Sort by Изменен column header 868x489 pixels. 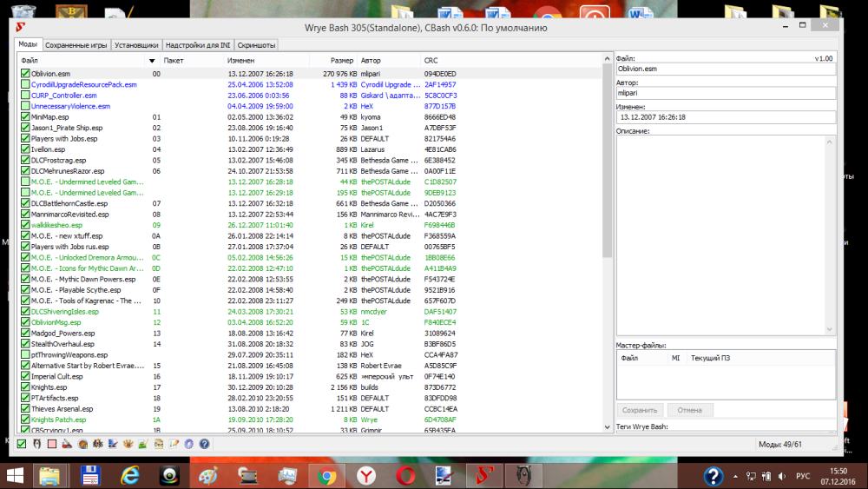[266, 60]
